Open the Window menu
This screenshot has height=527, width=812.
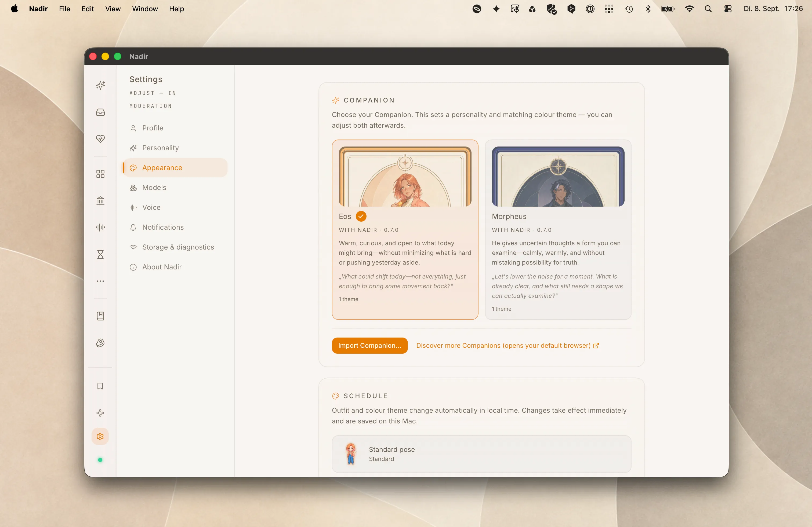tap(145, 9)
